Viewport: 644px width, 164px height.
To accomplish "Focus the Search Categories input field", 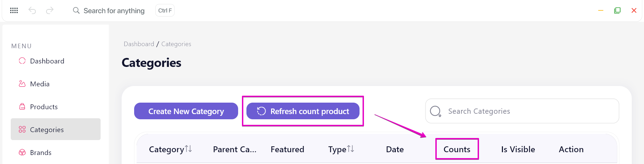I will pyautogui.click(x=522, y=111).
